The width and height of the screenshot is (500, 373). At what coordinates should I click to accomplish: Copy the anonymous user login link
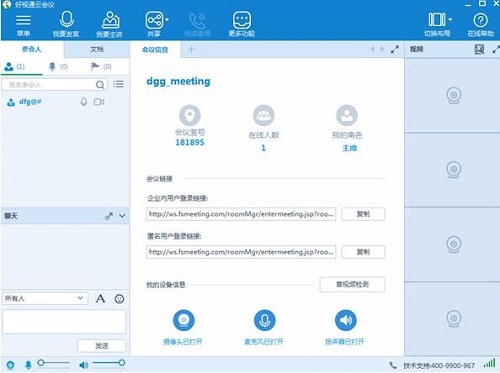pos(363,252)
